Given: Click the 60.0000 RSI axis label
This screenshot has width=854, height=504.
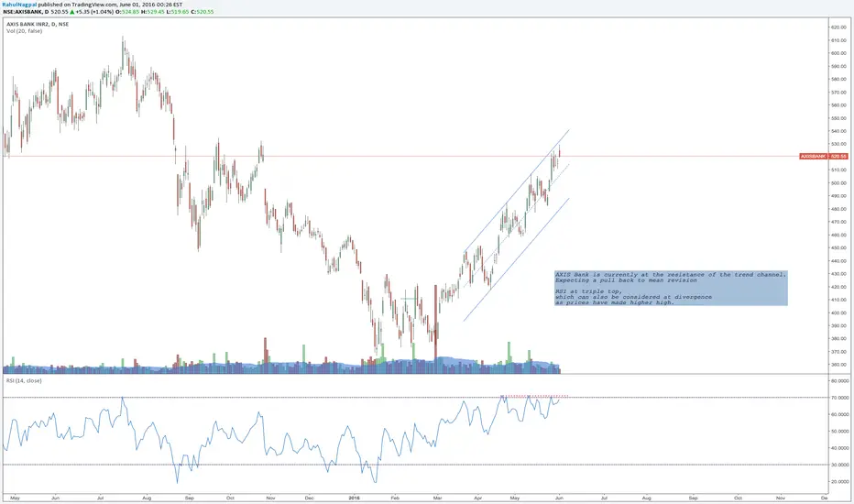Looking at the screenshot, I should click(x=839, y=414).
